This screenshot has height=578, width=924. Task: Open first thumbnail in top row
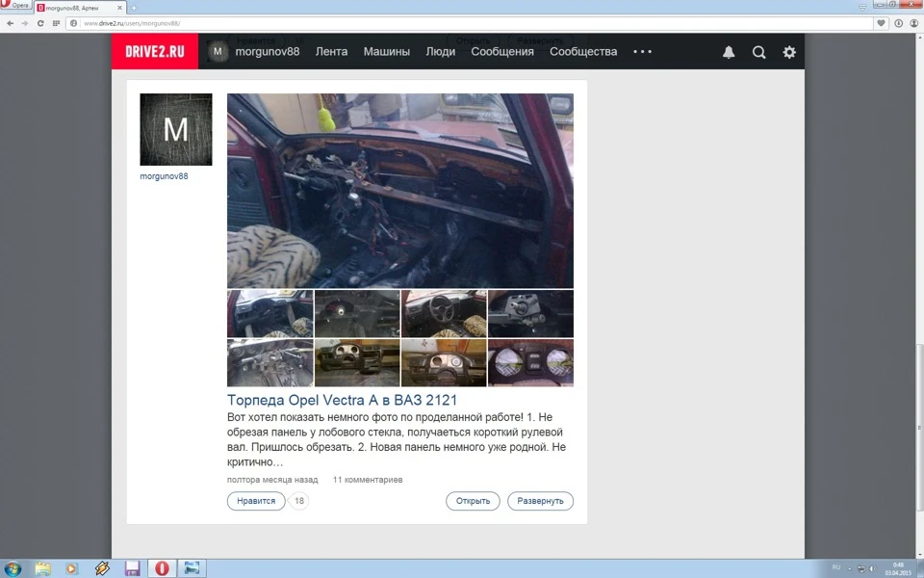coord(269,313)
